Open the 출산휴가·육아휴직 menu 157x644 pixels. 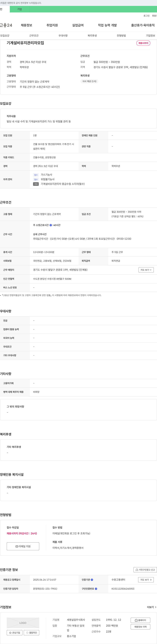pos(143,25)
